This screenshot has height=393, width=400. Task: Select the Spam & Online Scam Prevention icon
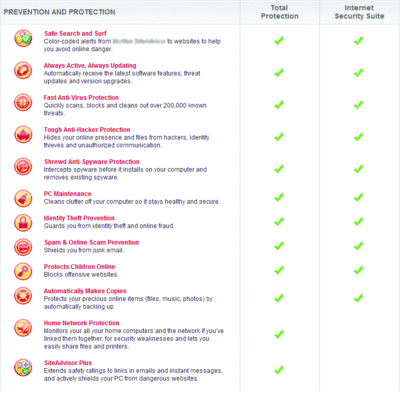23,247
